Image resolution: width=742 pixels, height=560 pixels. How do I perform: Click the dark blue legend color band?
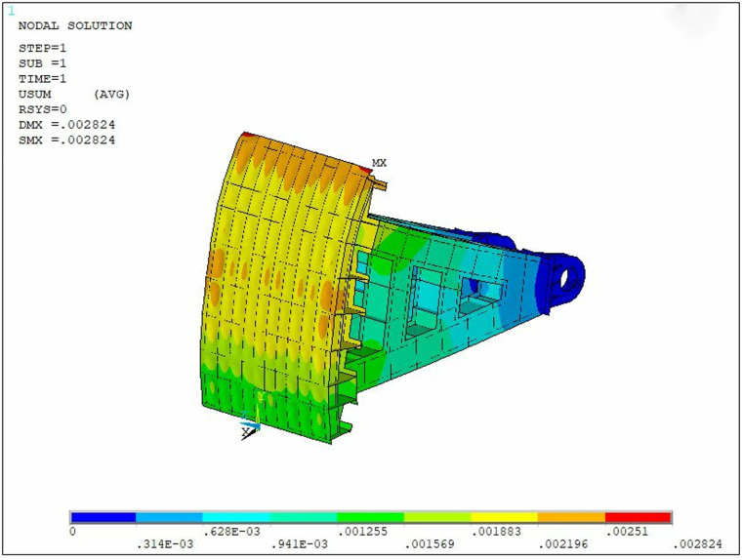coord(103,517)
